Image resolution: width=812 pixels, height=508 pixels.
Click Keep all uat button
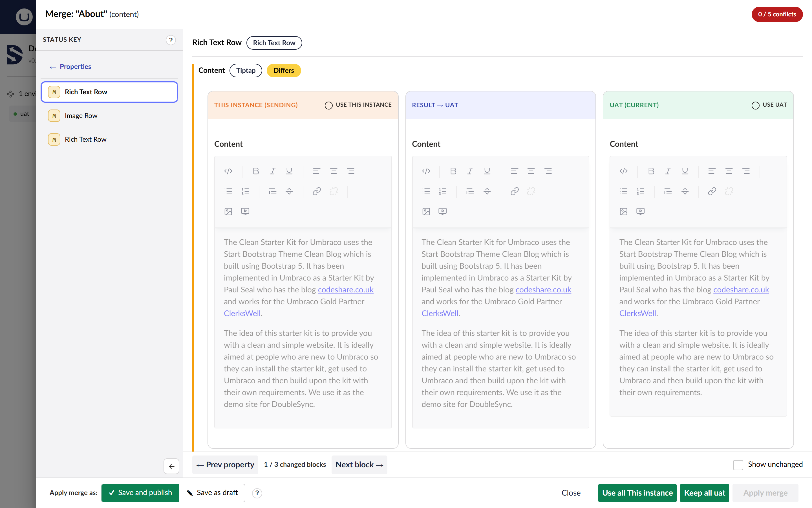point(704,492)
